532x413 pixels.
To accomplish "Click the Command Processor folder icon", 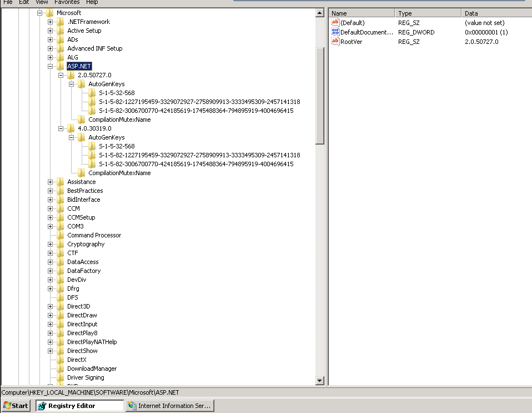I will pyautogui.click(x=61, y=235).
